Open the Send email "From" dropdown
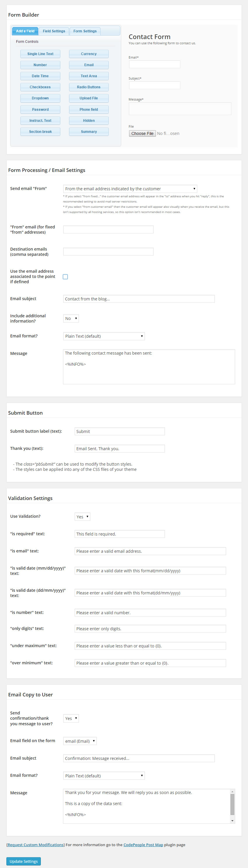Viewport: 248px width, 868px height. pos(130,189)
